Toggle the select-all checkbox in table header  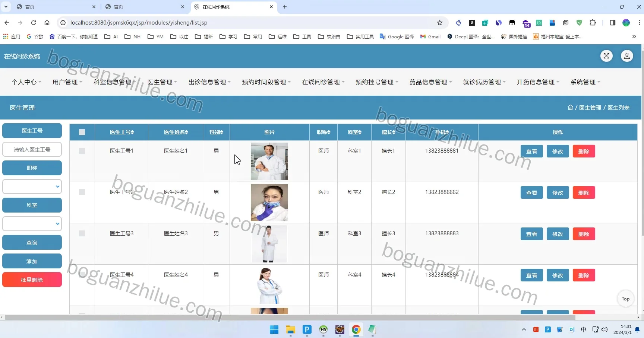[x=82, y=132]
